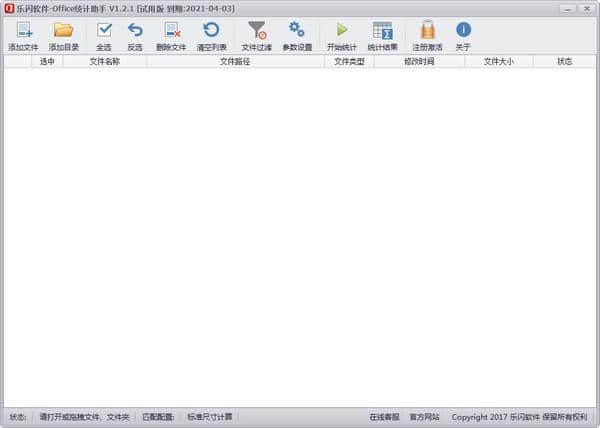
Task: Click the 选中 column header
Action: click(47, 61)
